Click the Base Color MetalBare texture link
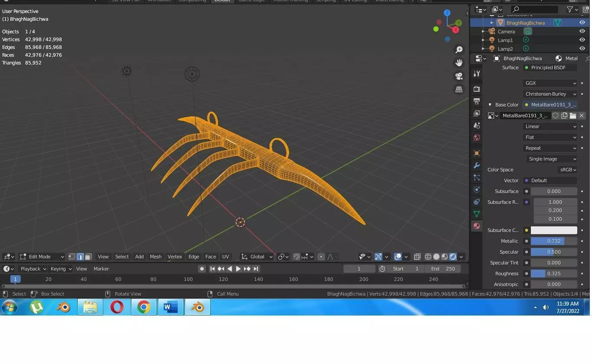The image size is (592, 364). (x=550, y=105)
